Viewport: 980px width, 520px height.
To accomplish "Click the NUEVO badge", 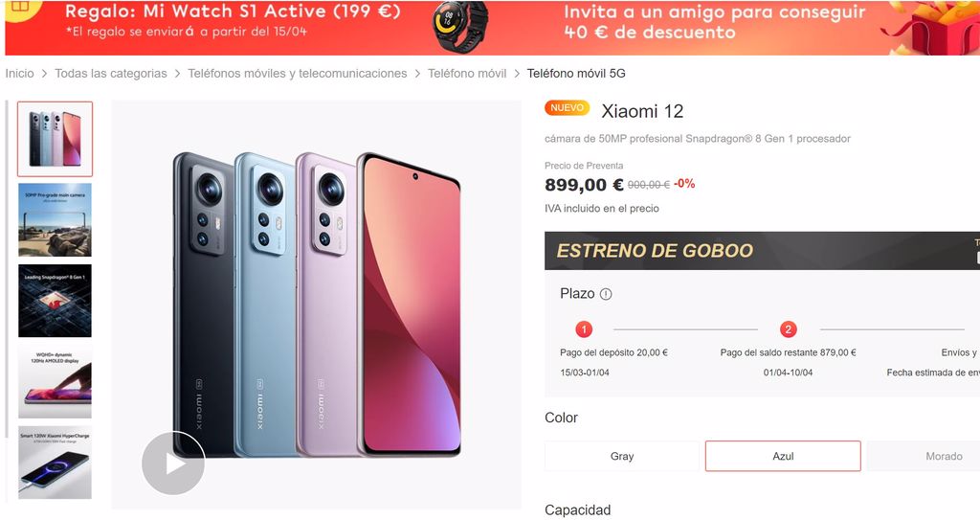I will click(567, 108).
